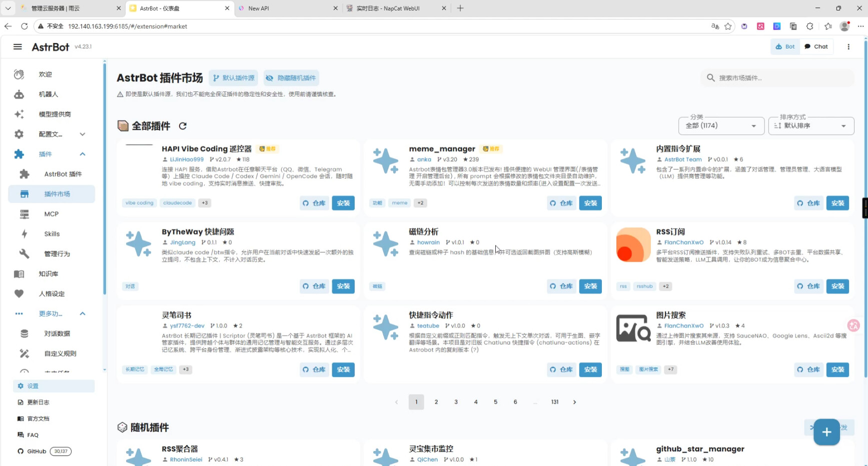868x466 pixels.
Task: Toggle 隐藏随机插件 button
Action: [x=291, y=78]
